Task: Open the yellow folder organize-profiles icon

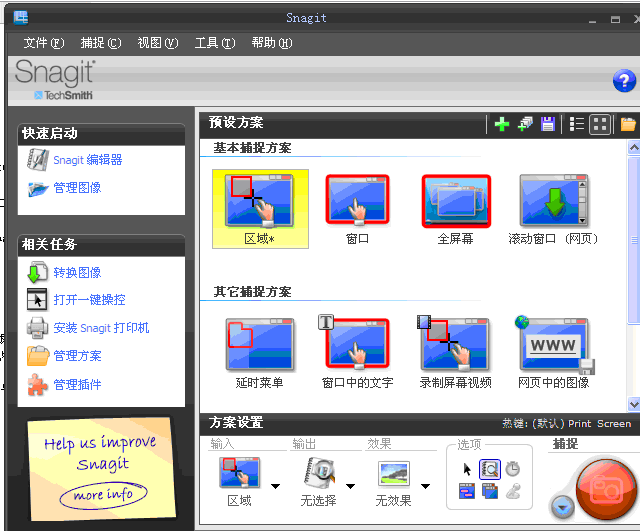Action: coord(628,124)
